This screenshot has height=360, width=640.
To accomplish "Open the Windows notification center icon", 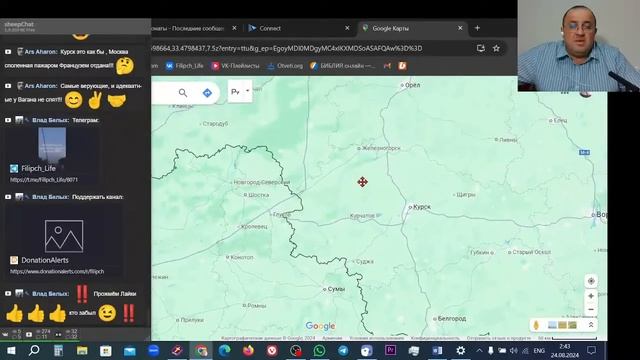I will click(591, 351).
